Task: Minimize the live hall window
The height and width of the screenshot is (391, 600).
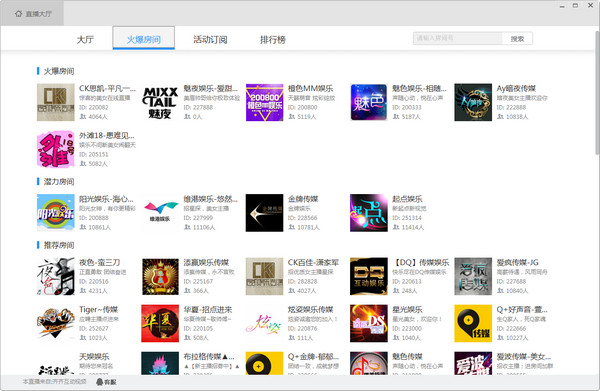Action: pos(562,6)
